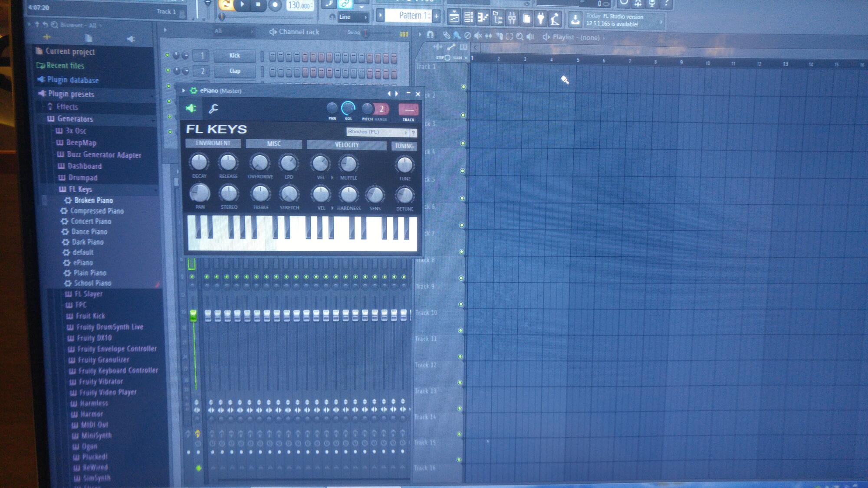Mute the Clap channel green light
Image resolution: width=868 pixels, height=488 pixels.
pyautogui.click(x=168, y=70)
